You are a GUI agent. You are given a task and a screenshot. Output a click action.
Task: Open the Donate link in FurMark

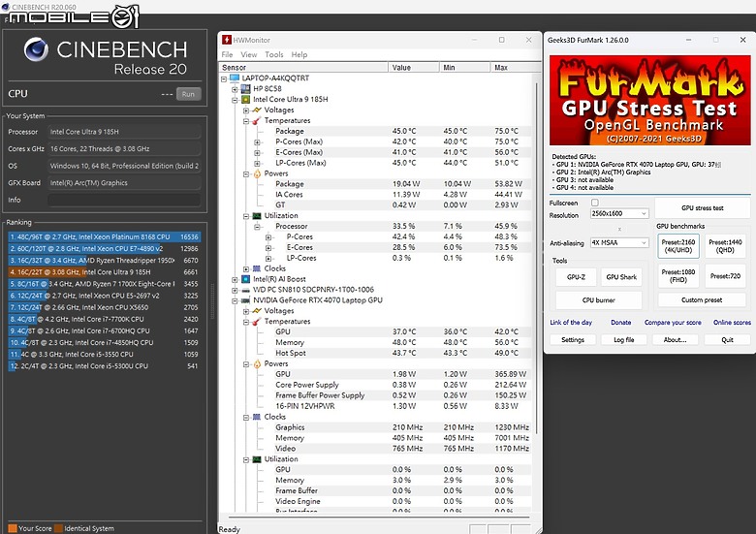pos(621,323)
